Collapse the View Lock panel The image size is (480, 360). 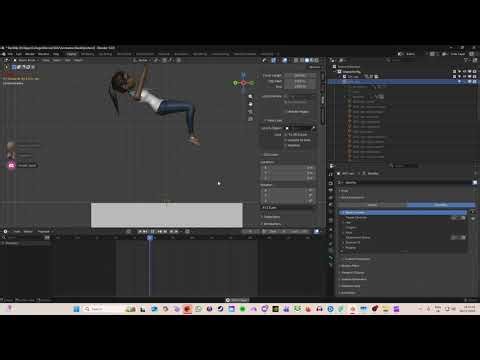(x=273, y=120)
